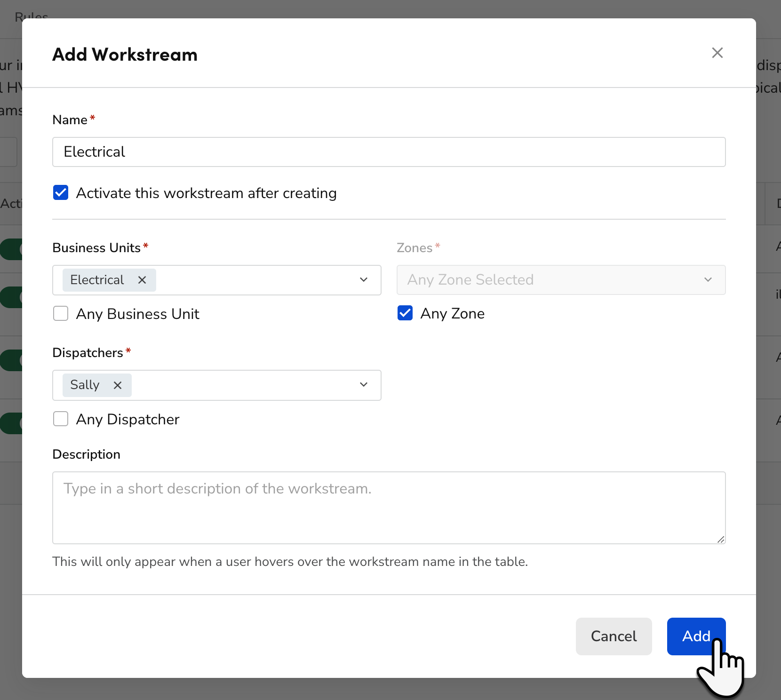The image size is (781, 700).
Task: Enable the Any Dispatcher checkbox
Action: (61, 419)
